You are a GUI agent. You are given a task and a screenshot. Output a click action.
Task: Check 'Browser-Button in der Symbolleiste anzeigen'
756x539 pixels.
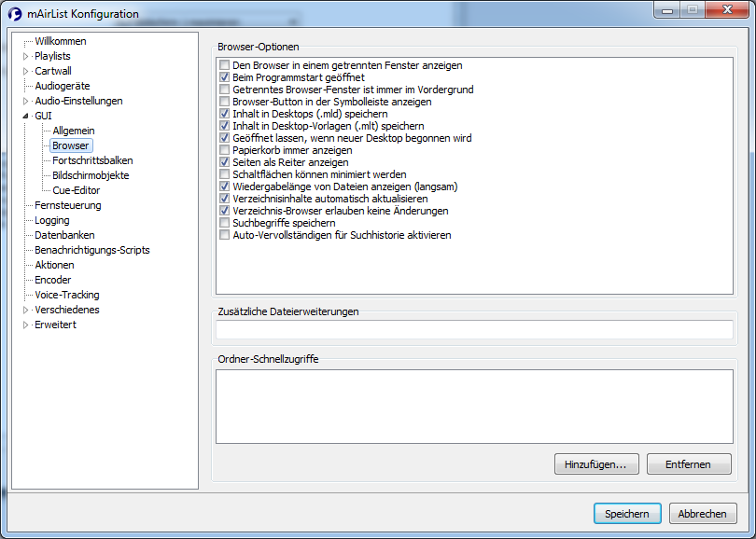(x=224, y=101)
